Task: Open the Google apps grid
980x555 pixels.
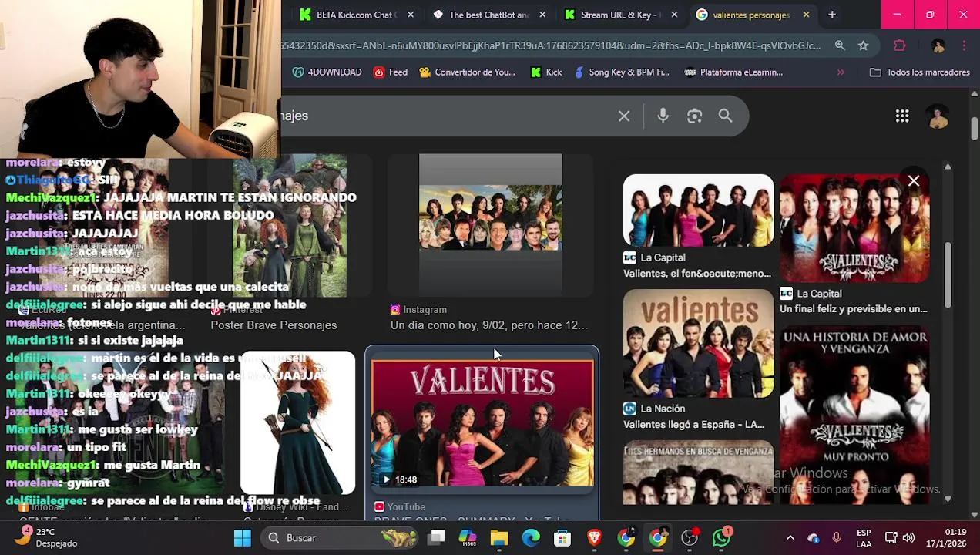Action: [902, 116]
